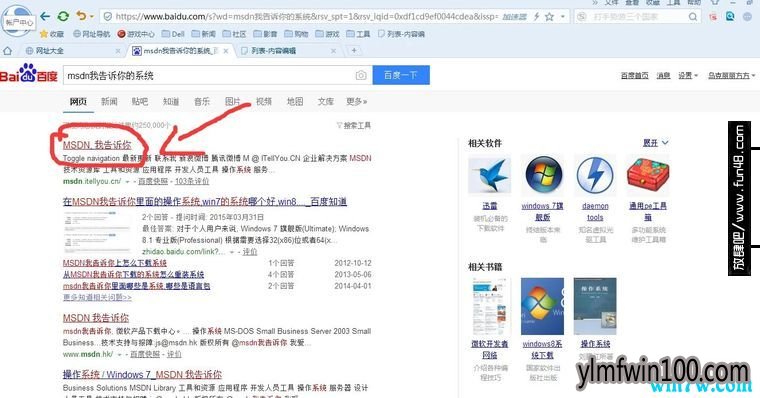
Task: Open 更多知道相关问题>> link
Action: click(x=97, y=297)
